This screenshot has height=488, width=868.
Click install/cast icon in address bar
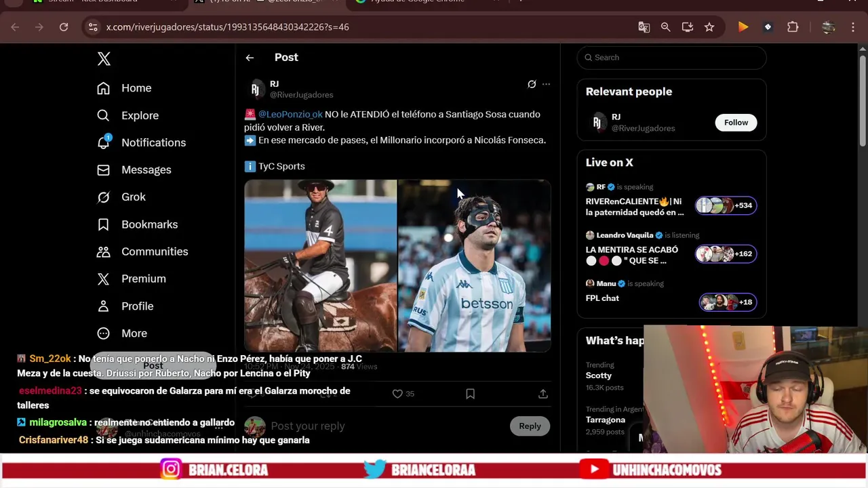[x=687, y=27]
